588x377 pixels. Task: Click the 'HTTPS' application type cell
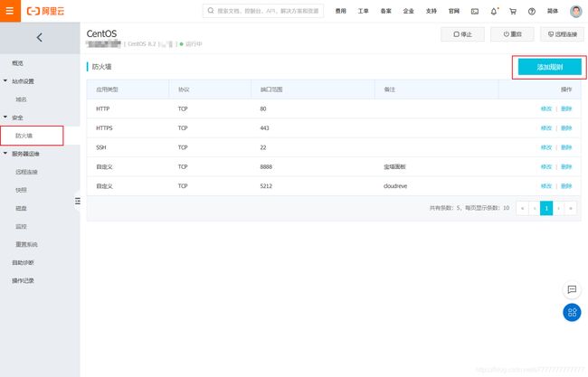click(x=104, y=127)
